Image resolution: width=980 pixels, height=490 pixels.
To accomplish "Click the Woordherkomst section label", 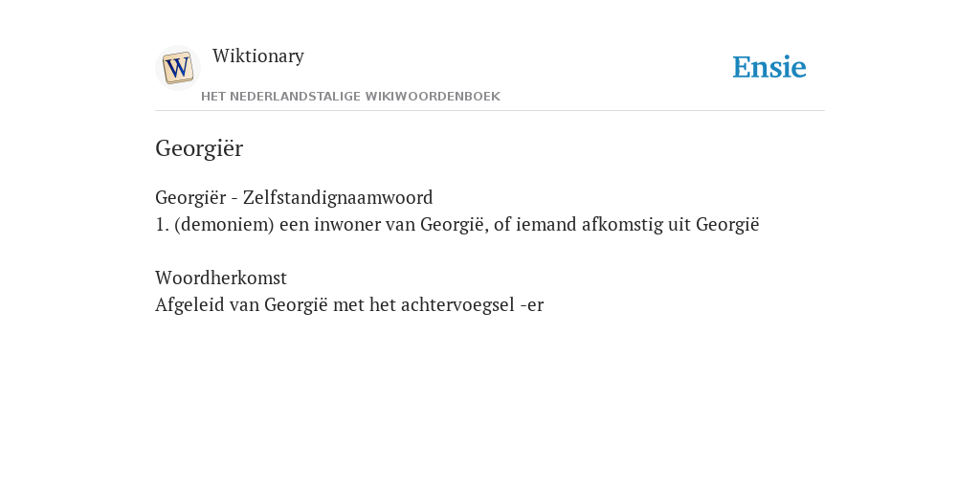I will click(x=221, y=278).
